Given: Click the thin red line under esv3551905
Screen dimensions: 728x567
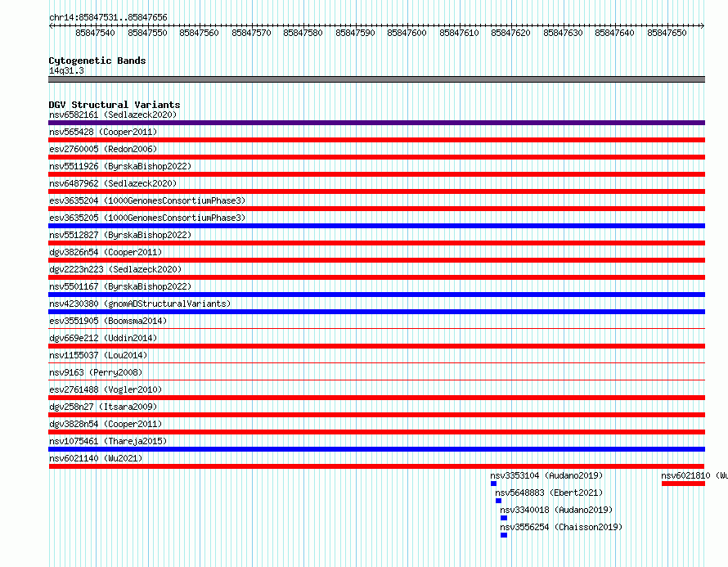Looking at the screenshot, I should (x=376, y=328).
